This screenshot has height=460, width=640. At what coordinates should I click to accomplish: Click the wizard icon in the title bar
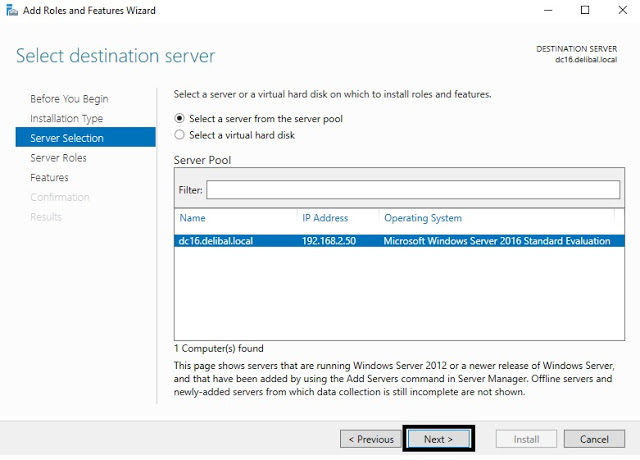11,10
